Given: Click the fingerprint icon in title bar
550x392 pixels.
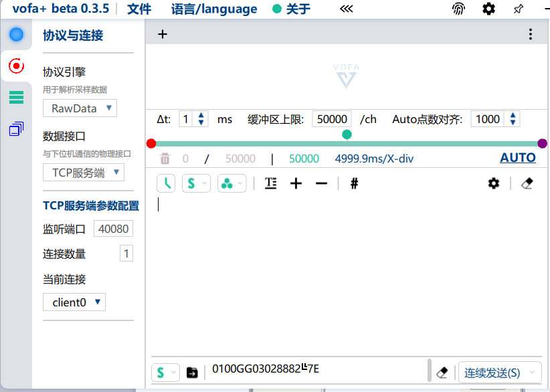Looking at the screenshot, I should (x=458, y=9).
